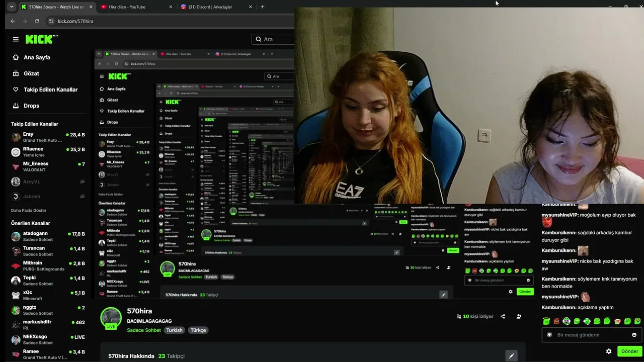
Task: Go forward in the browser
Action: [x=25, y=21]
